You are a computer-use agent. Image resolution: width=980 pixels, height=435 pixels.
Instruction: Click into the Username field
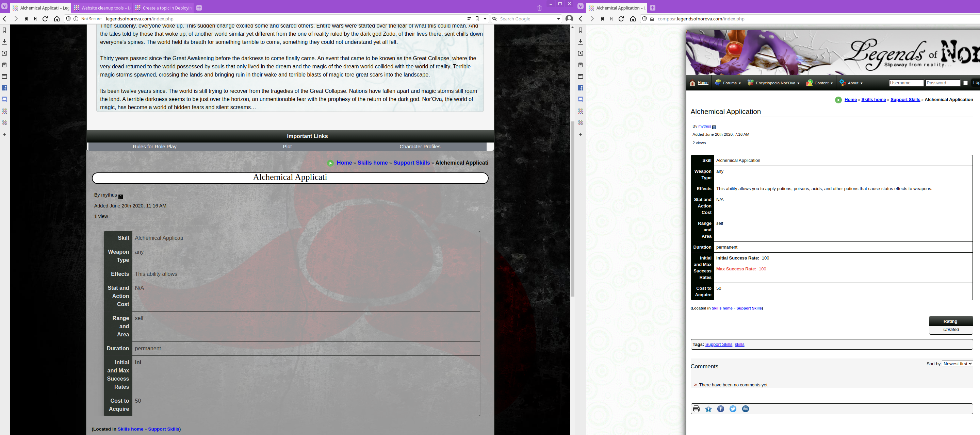(x=906, y=83)
